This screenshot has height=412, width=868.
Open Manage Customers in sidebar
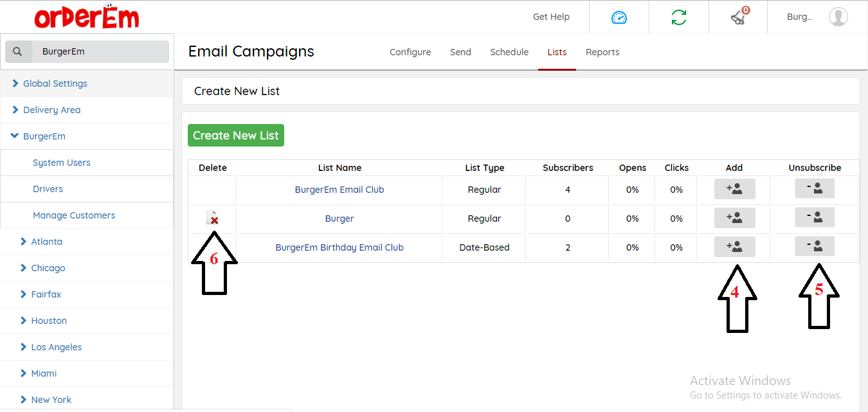tap(74, 215)
